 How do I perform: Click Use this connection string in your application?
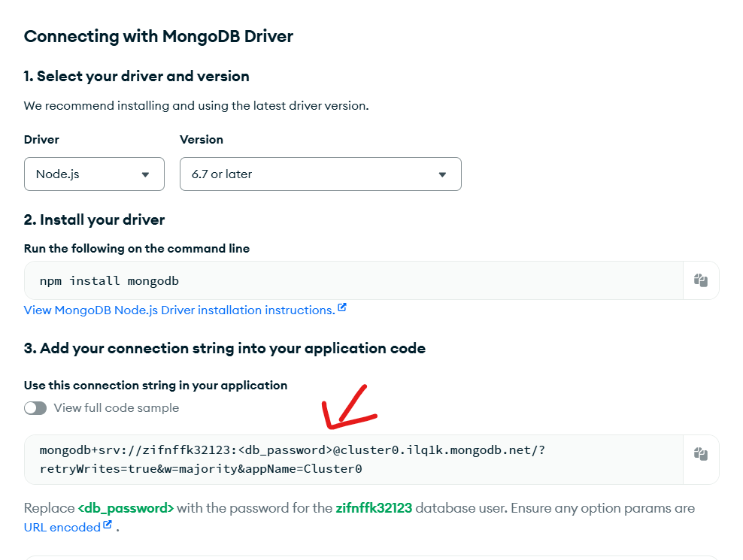(156, 385)
